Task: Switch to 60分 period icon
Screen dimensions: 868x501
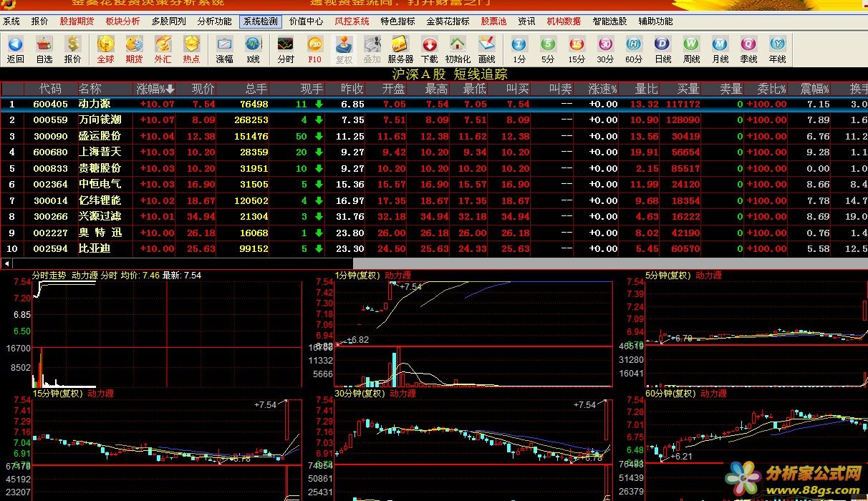Action: point(634,49)
